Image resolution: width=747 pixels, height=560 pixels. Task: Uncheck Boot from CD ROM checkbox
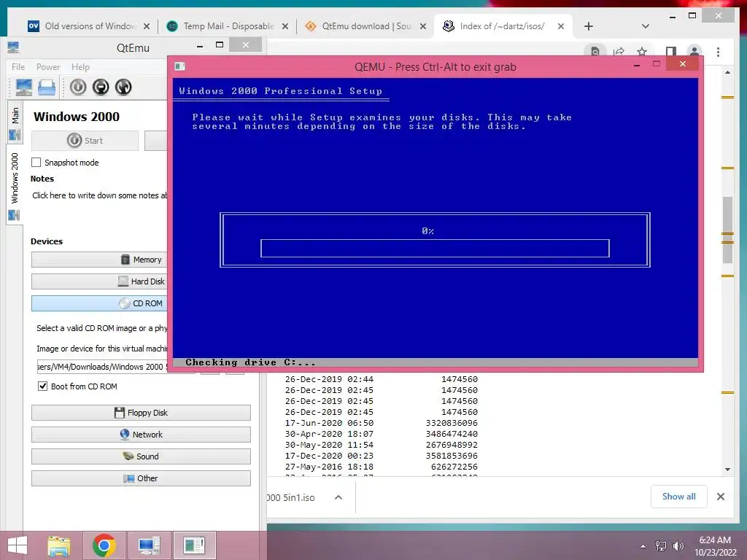(x=42, y=386)
